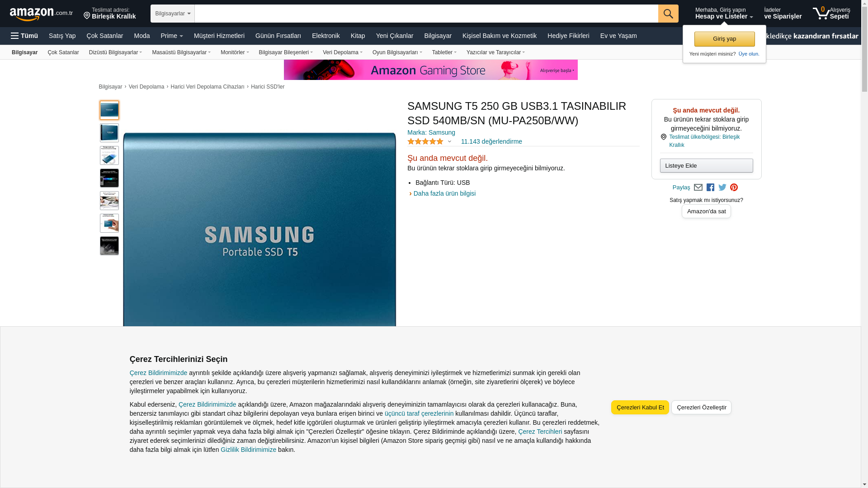
Task: Open the 11.143 değerlendirme reviews link
Action: tap(491, 141)
